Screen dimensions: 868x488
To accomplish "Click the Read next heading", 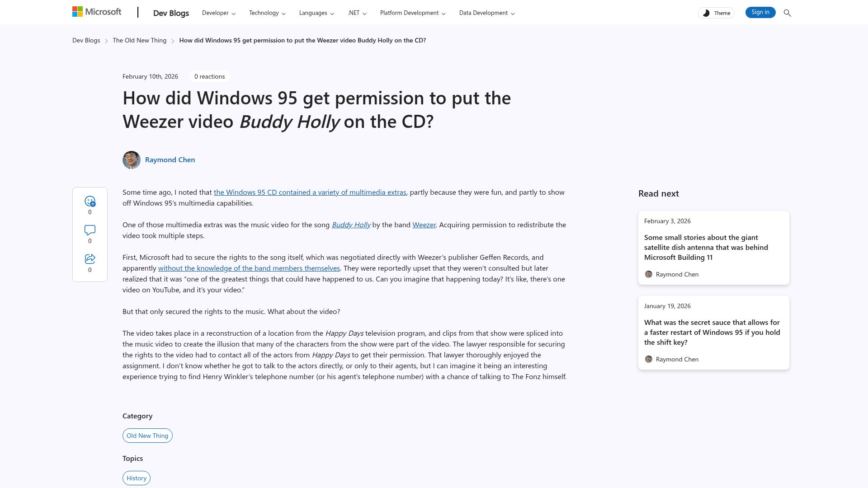I will pos(658,193).
